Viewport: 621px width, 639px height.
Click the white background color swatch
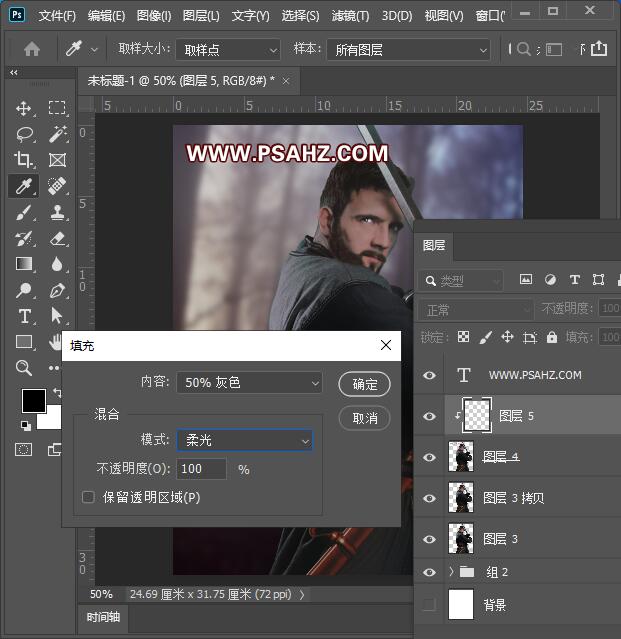tap(53, 421)
